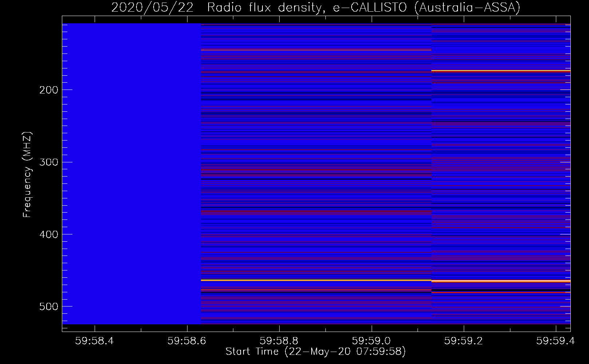Select the 'Frequency (MHZ)' y-axis label

[27, 175]
